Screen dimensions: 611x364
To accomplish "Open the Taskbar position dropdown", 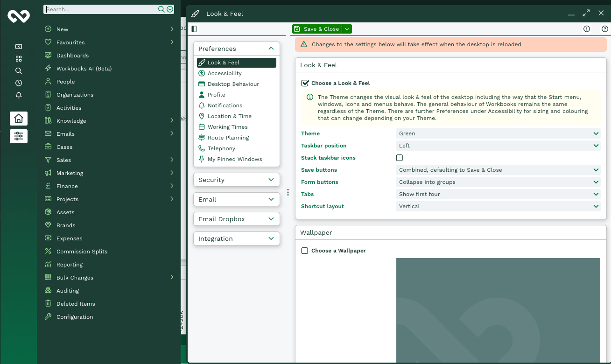I will coord(498,146).
